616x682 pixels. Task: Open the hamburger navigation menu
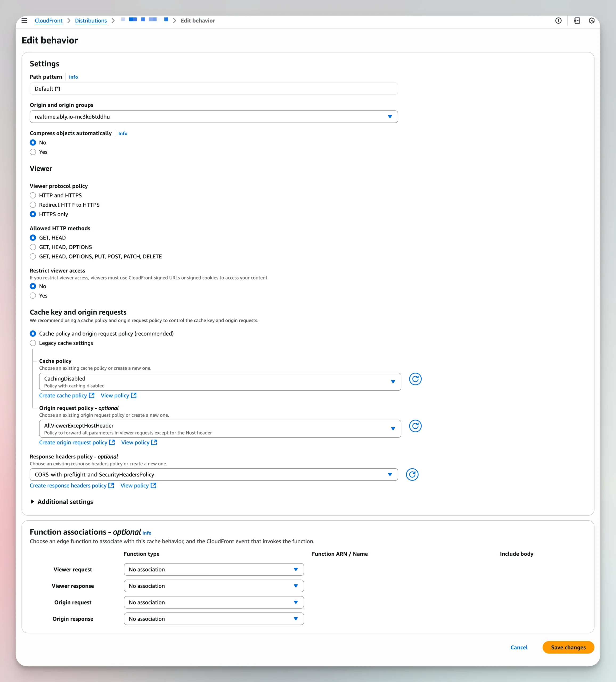click(24, 21)
